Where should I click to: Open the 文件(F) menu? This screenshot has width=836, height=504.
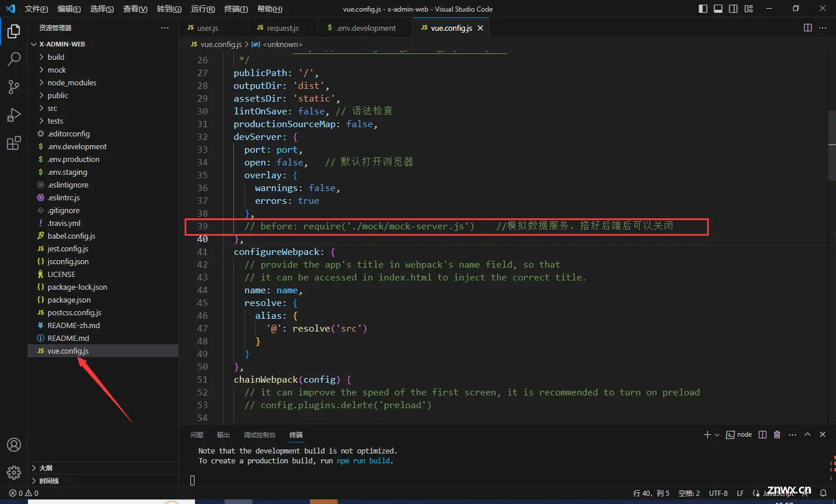tap(37, 9)
